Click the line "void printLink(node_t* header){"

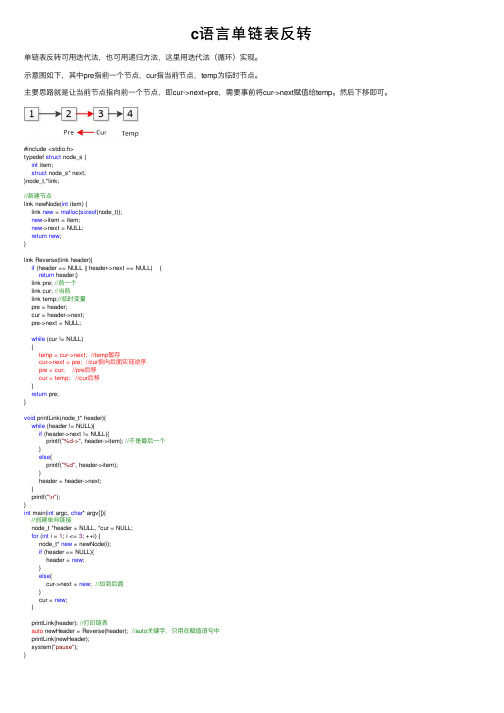click(65, 417)
